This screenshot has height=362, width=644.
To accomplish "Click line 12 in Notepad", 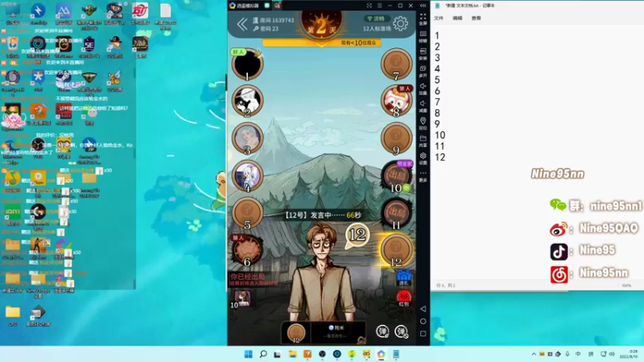I will [x=440, y=158].
